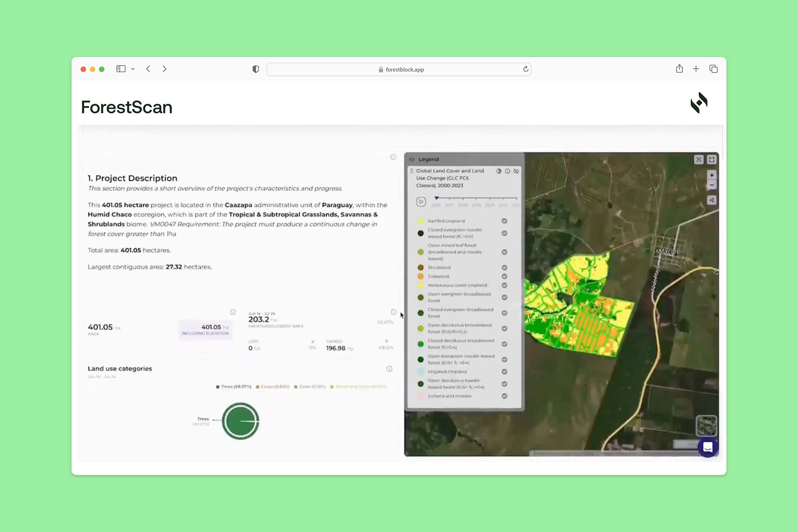Open sidebar options dropdown chevron
The image size is (798, 532).
click(133, 69)
